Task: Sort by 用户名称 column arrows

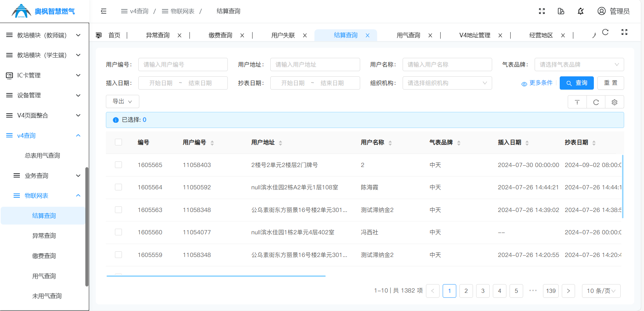Action: point(390,143)
